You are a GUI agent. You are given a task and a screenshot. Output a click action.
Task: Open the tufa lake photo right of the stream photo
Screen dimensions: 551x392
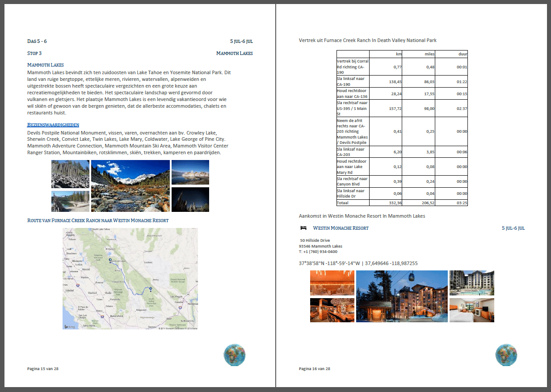coord(190,173)
